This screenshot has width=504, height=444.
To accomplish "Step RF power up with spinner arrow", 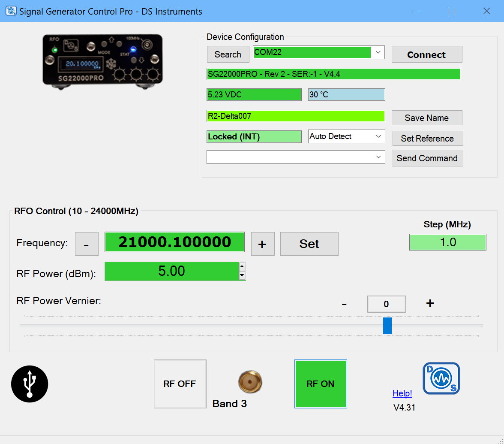I will click(x=242, y=266).
